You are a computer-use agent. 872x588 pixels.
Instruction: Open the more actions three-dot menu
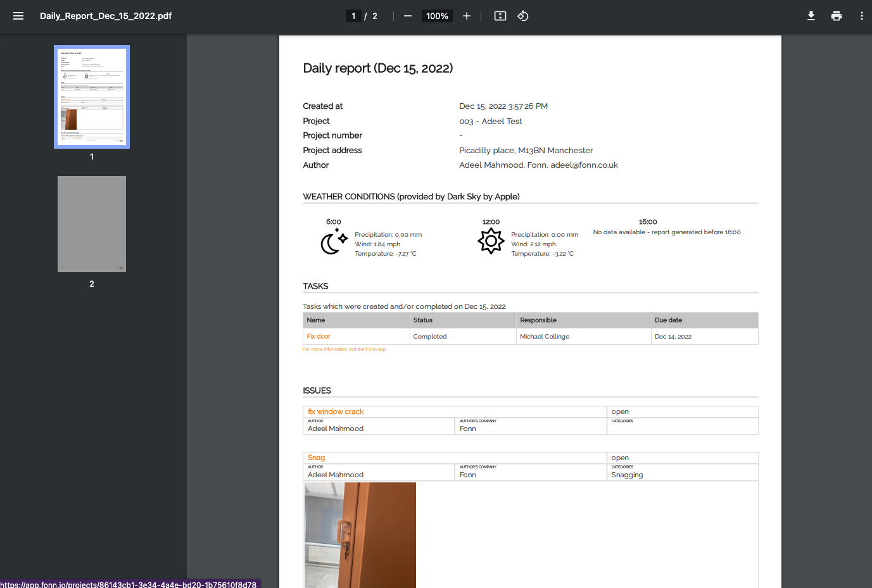pyautogui.click(x=862, y=16)
